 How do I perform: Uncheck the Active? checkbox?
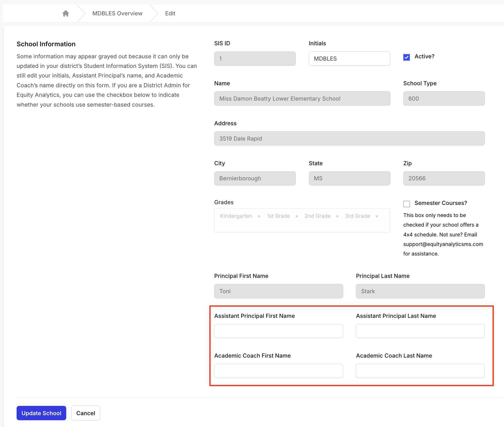point(407,57)
